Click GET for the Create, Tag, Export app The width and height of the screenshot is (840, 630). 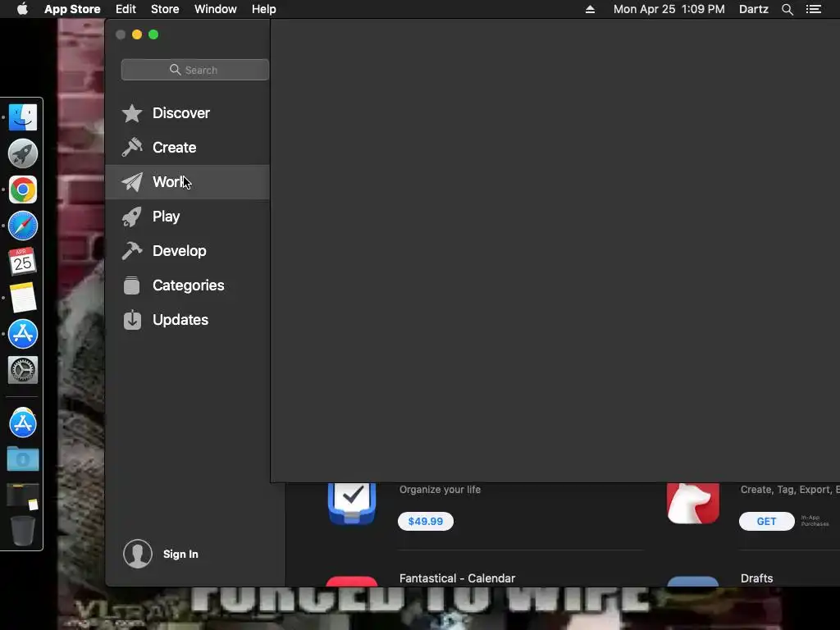[767, 521]
